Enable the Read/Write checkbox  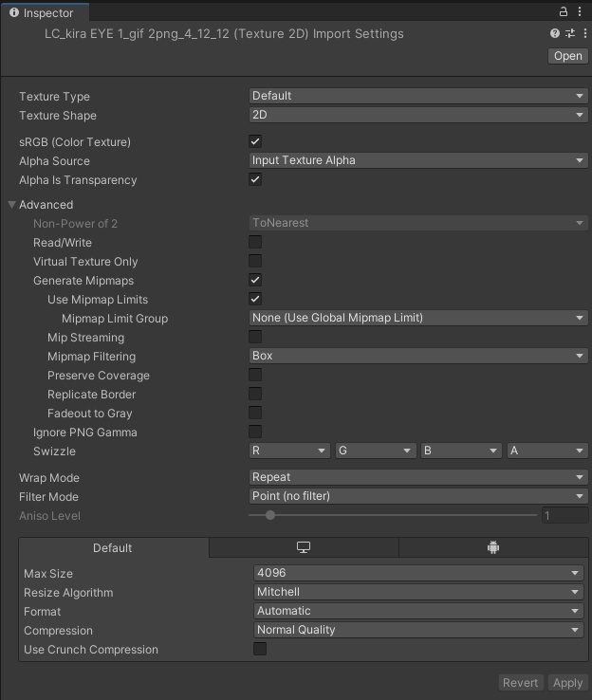(255, 242)
